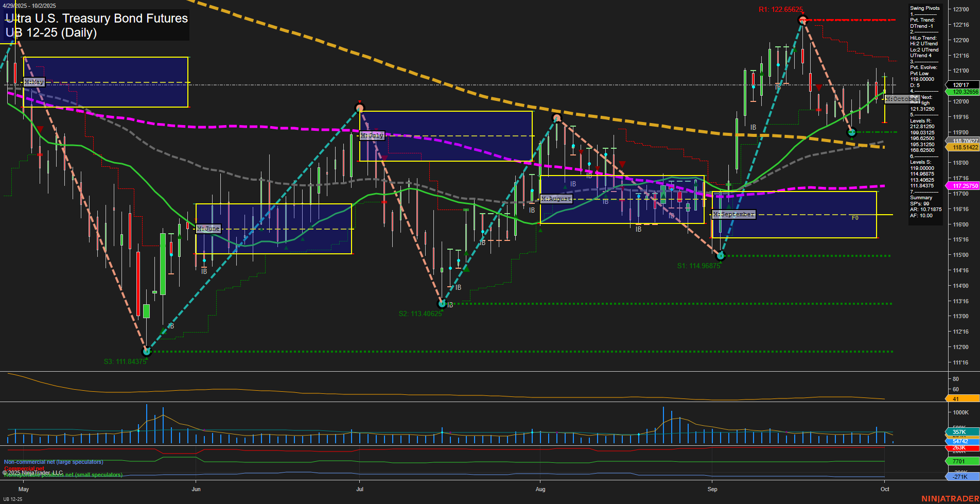Click the R1: 122.65625 resistance label
This screenshot has height=504, width=980.
point(780,10)
